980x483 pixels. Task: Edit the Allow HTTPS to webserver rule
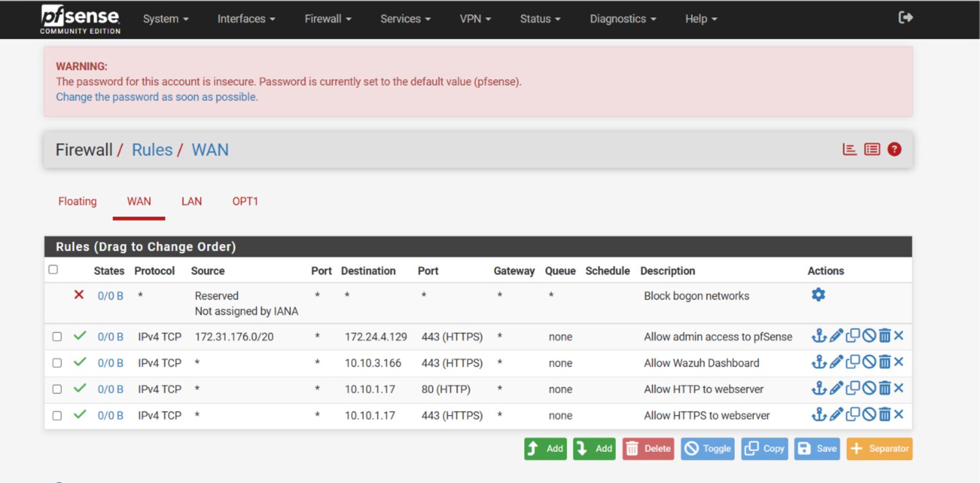click(x=836, y=414)
